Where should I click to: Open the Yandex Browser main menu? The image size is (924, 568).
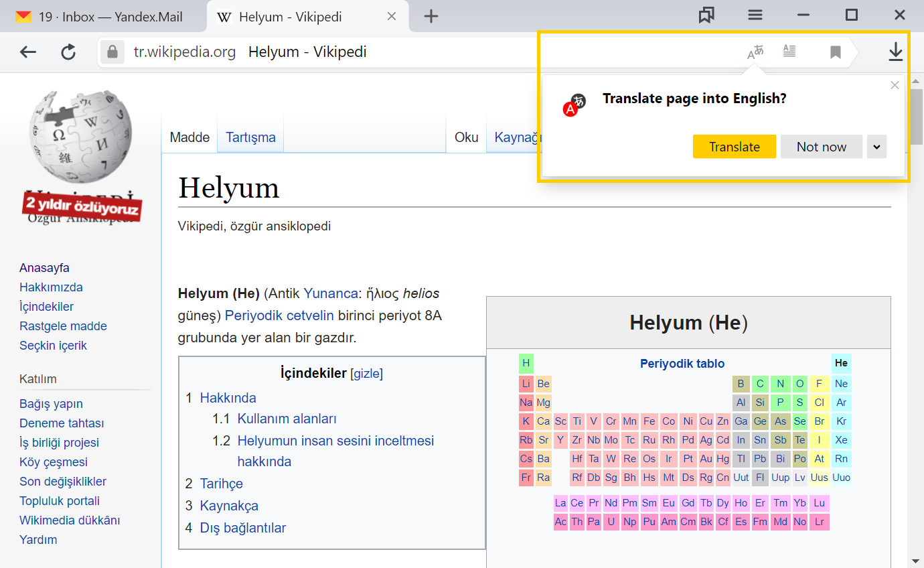pyautogui.click(x=755, y=15)
